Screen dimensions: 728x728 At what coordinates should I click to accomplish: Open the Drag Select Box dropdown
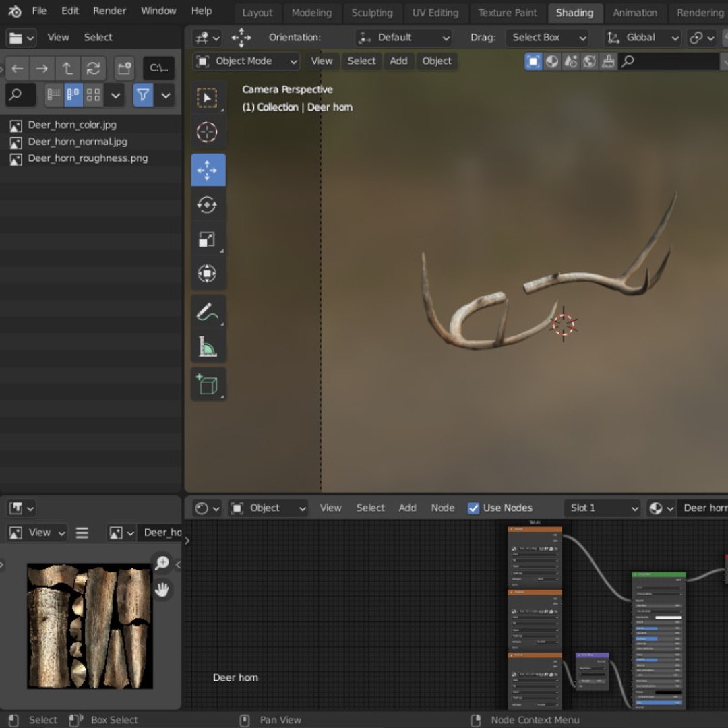click(x=548, y=38)
